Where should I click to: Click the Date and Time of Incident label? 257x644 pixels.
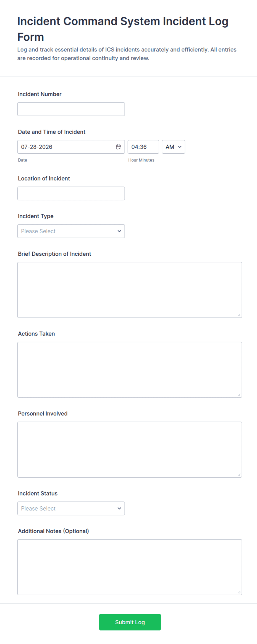coord(52,132)
